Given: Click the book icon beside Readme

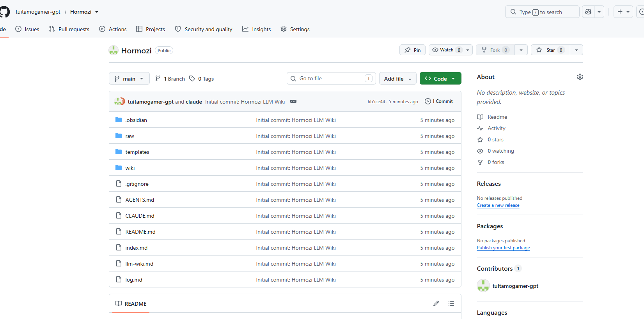Looking at the screenshot, I should (x=480, y=117).
